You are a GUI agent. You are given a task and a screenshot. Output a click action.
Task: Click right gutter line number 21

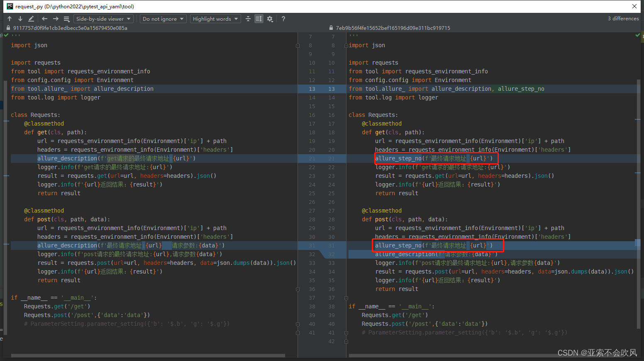pyautogui.click(x=331, y=158)
